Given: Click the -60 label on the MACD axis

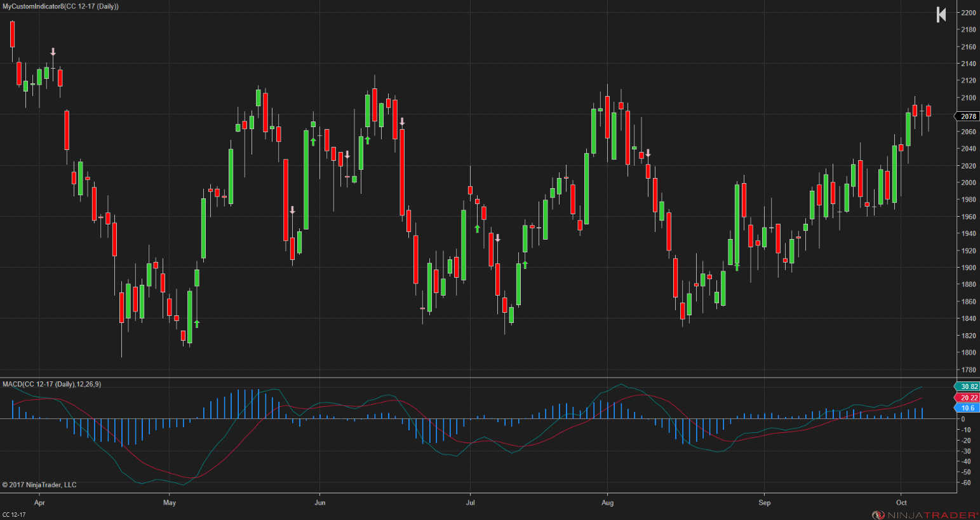Looking at the screenshot, I should coord(966,482).
